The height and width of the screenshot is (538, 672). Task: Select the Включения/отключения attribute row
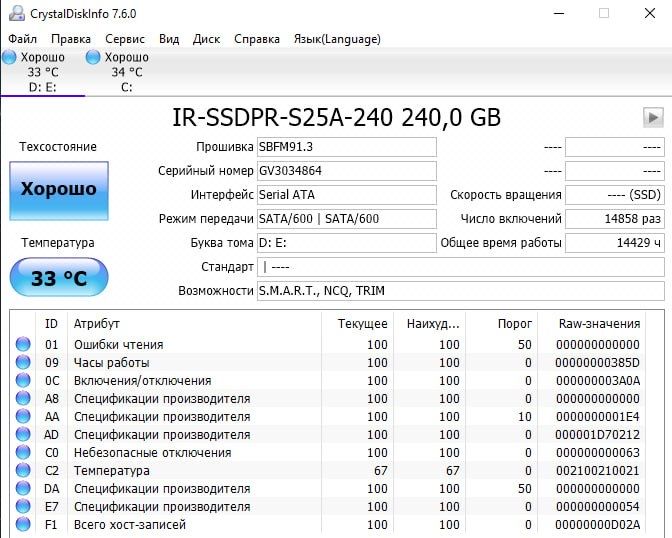(328, 380)
